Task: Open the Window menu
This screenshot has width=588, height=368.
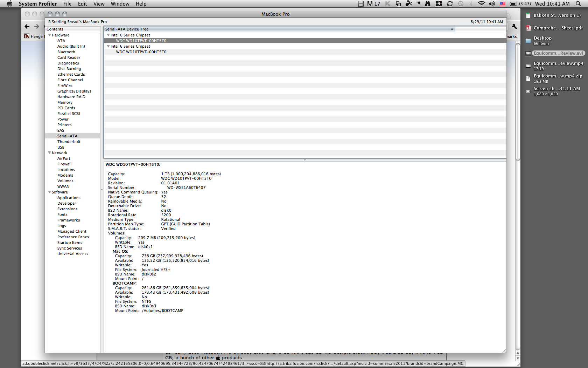Action: [120, 4]
